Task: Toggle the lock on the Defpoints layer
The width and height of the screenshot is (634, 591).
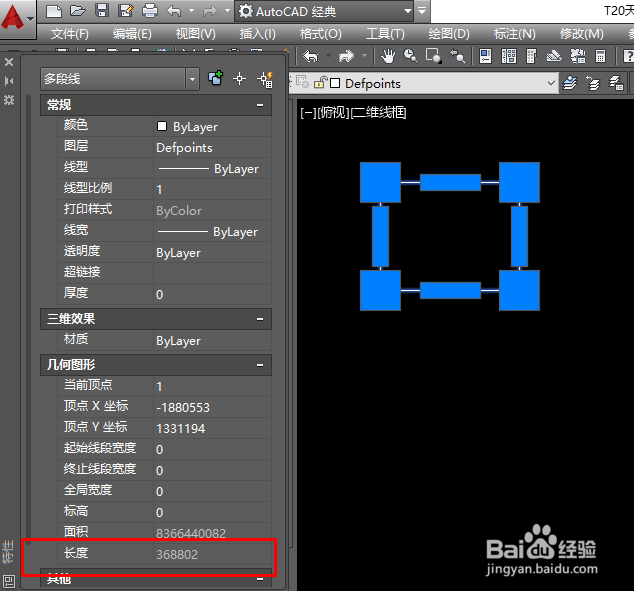Action: click(320, 82)
